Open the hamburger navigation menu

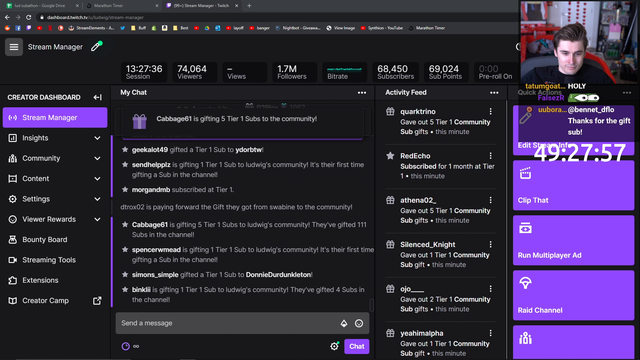pos(14,47)
